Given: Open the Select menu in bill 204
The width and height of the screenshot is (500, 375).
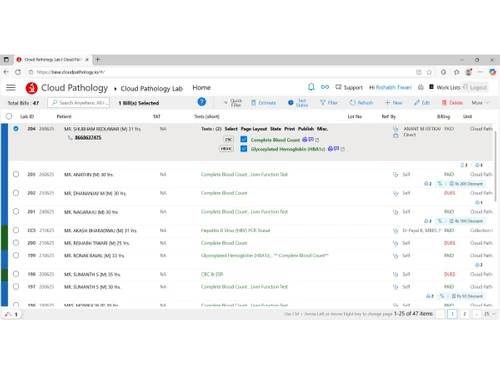Looking at the screenshot, I should [231, 129].
